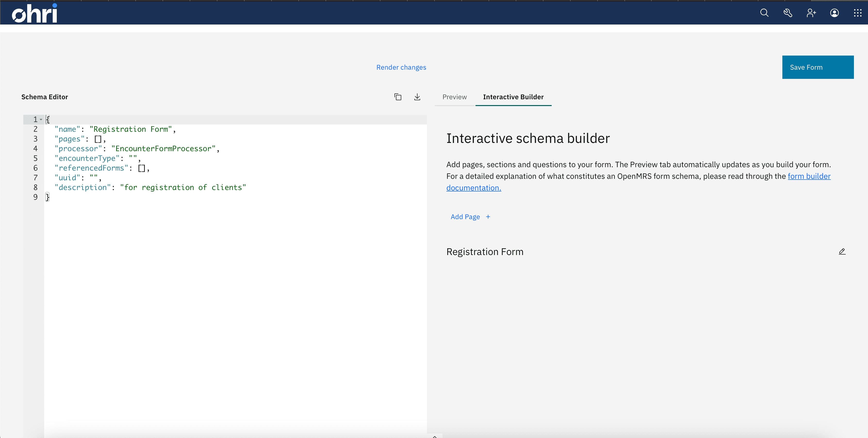
Task: Click Render changes
Action: pos(401,67)
